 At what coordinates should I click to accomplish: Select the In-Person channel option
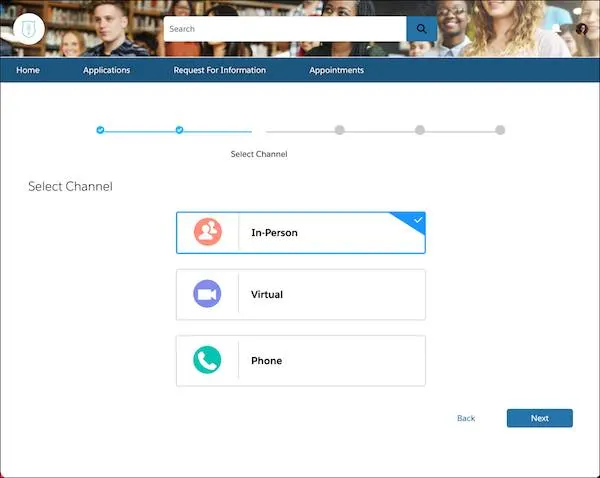301,233
